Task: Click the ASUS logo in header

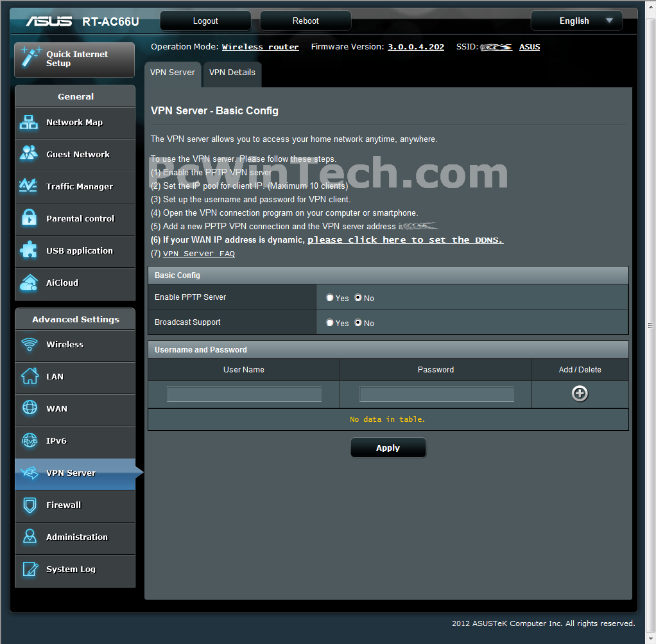Action: click(49, 21)
